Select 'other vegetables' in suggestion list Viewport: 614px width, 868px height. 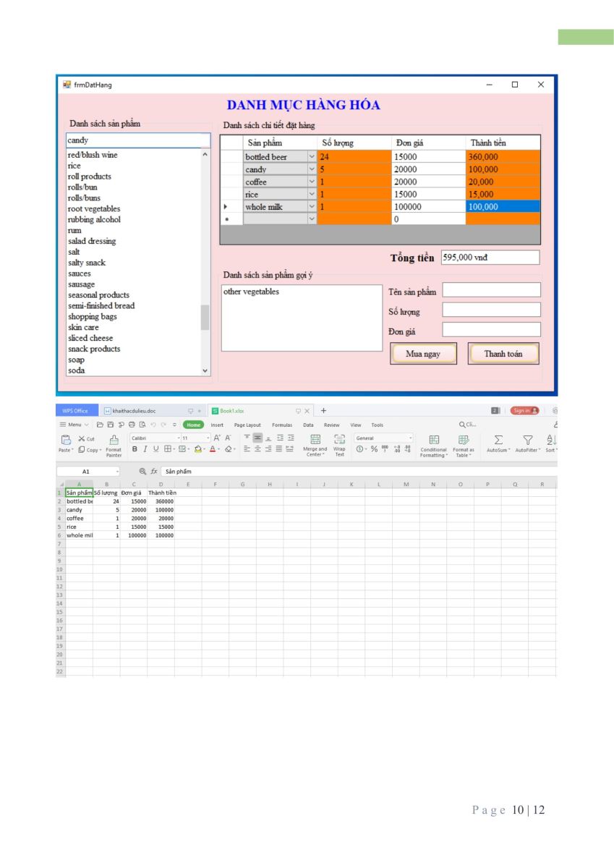click(x=251, y=292)
